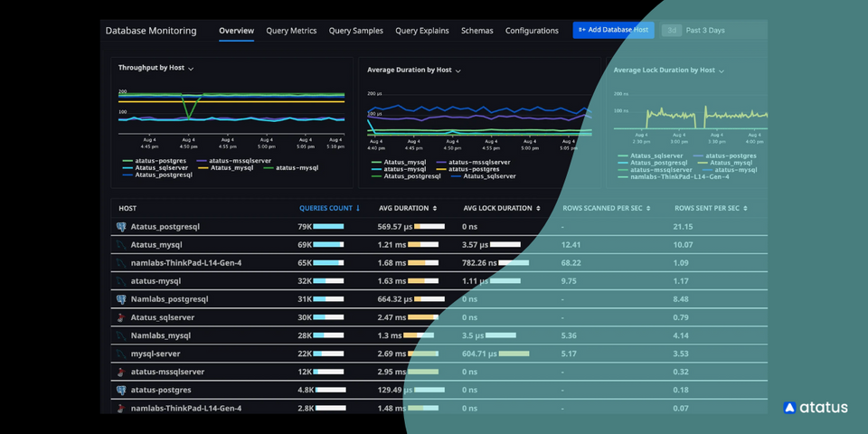Click sort arrows next to Rows Scanned Per Sec
The image size is (868, 434).
(648, 208)
